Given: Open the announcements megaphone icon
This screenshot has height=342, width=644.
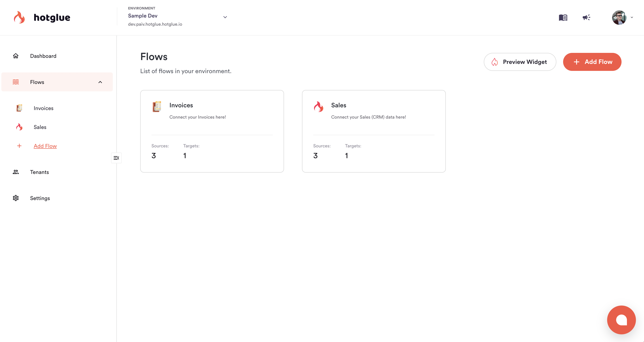Looking at the screenshot, I should click(586, 18).
